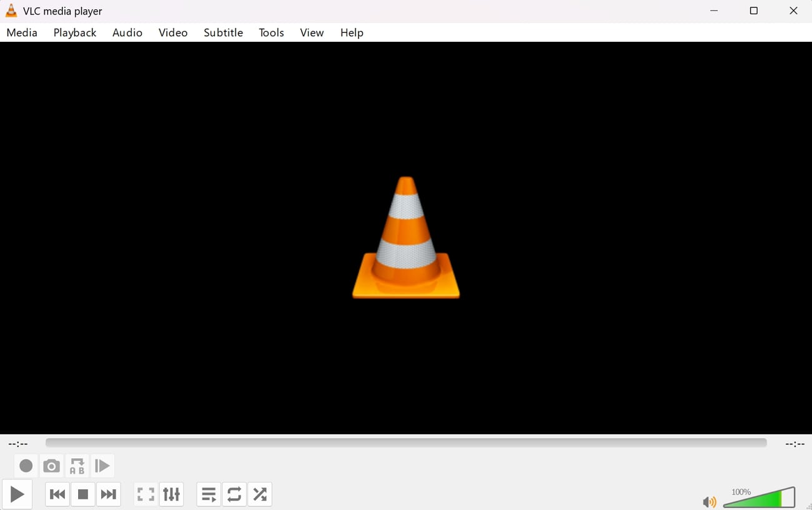
Task: Stop playback using the Stop button
Action: [82, 494]
